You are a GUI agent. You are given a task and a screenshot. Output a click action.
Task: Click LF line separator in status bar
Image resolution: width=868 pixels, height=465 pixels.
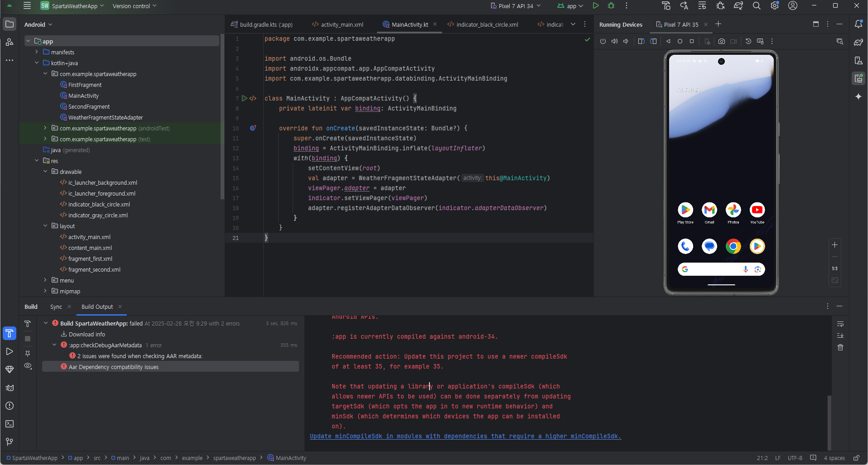778,458
